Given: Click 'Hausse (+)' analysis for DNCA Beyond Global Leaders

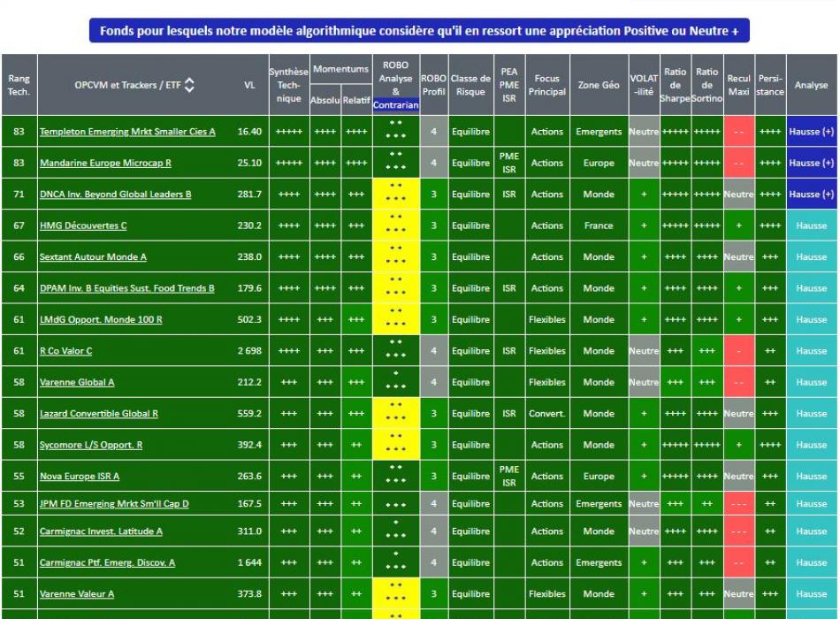Looking at the screenshot, I should coord(812,195).
